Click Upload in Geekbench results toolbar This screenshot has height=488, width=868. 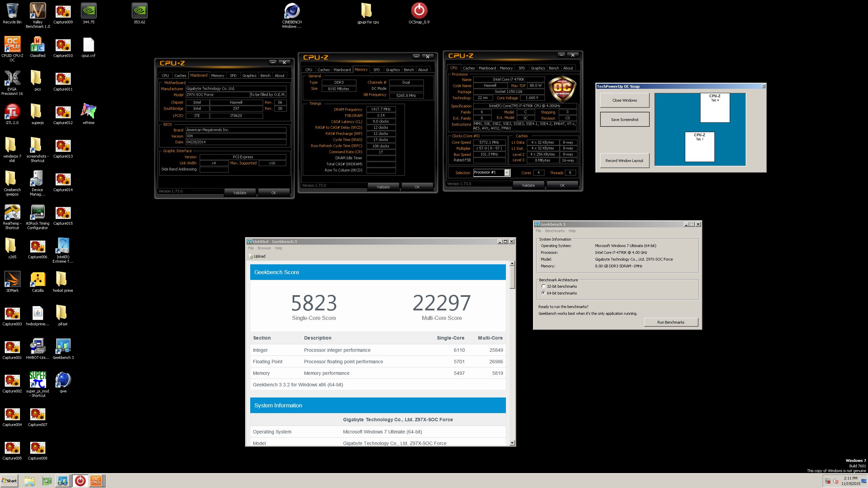(x=257, y=257)
